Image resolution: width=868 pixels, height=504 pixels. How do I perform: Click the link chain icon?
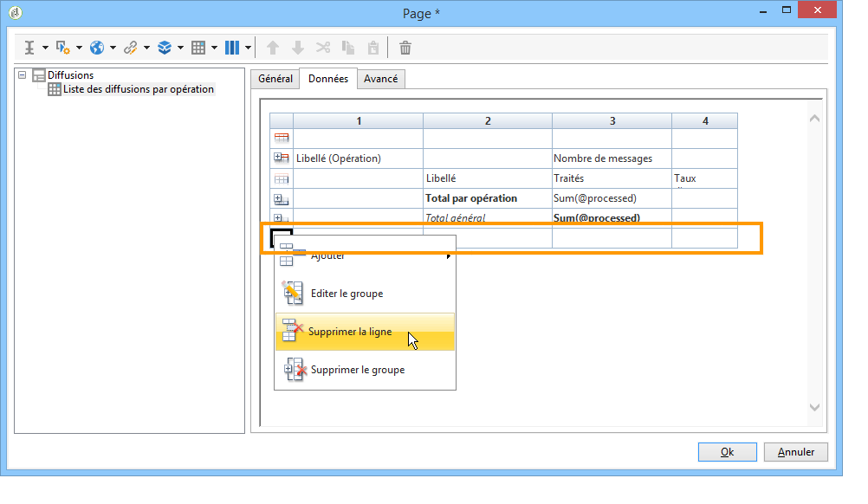[131, 48]
